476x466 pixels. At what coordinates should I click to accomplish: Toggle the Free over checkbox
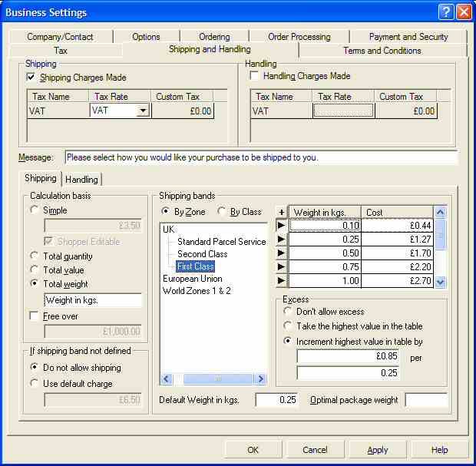[34, 316]
